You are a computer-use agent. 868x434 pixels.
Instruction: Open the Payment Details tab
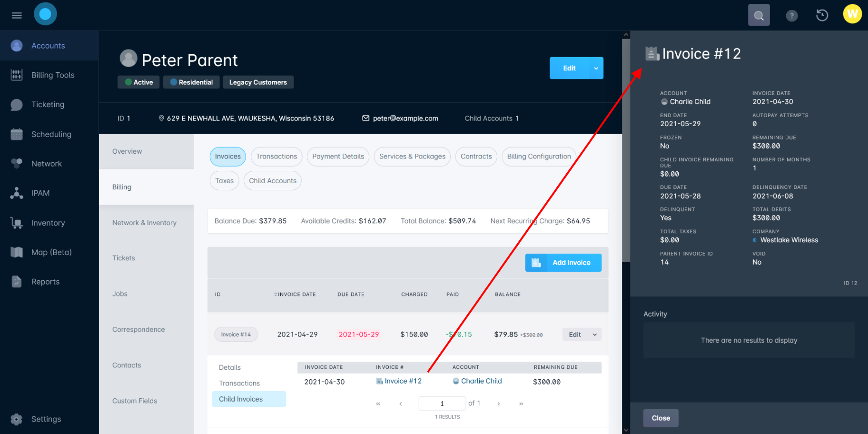coord(338,157)
